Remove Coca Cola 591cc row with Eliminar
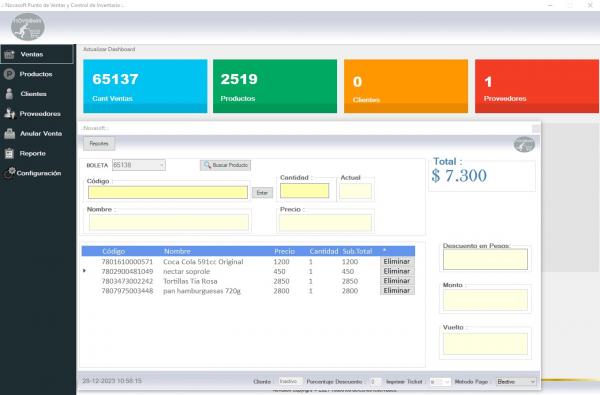Viewport: 600px width, 395px height. click(x=397, y=261)
